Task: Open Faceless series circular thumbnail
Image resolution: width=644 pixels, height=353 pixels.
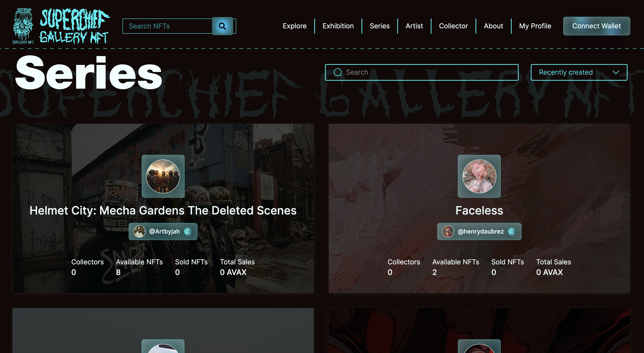Action: click(479, 176)
